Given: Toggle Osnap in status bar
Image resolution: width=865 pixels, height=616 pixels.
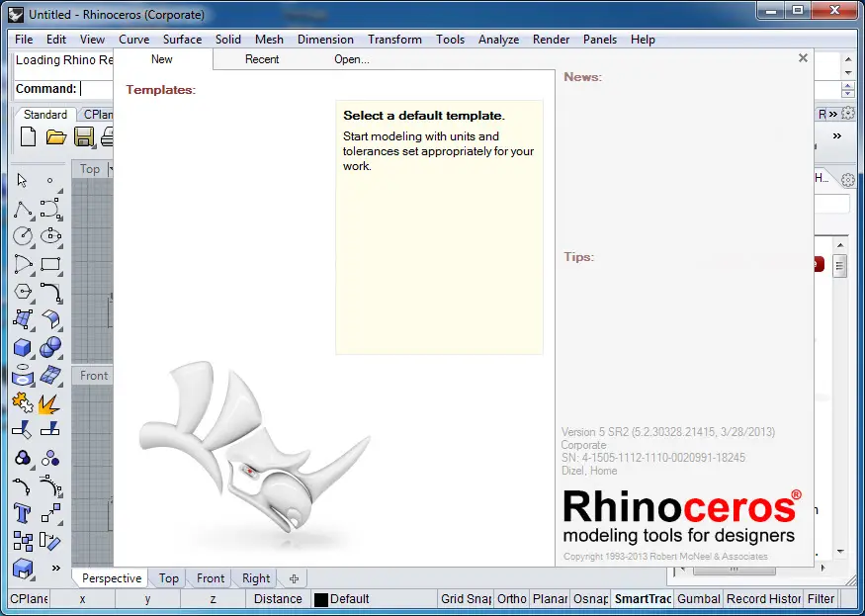Looking at the screenshot, I should point(591,599).
